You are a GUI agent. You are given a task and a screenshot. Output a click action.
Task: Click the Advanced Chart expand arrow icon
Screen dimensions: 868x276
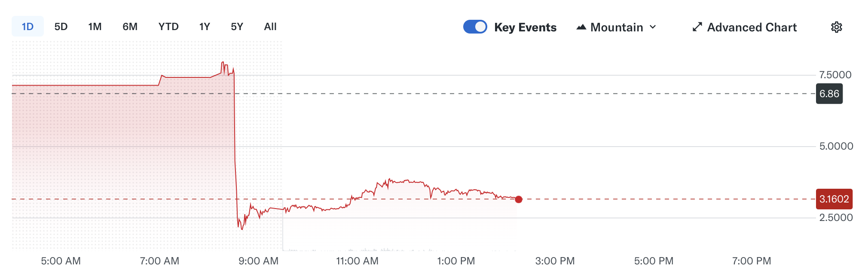[697, 27]
